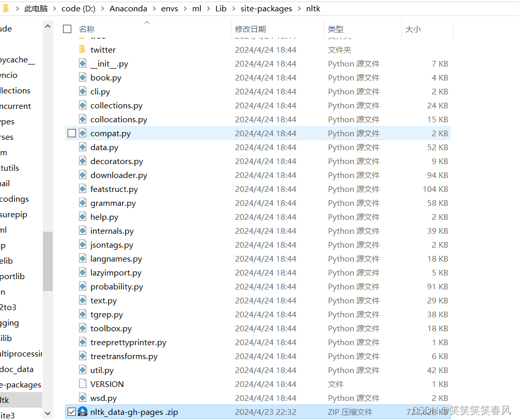Screen dimensions: 519x420
Task: Open the doc_data folder in sidebar tree
Action: (17, 369)
